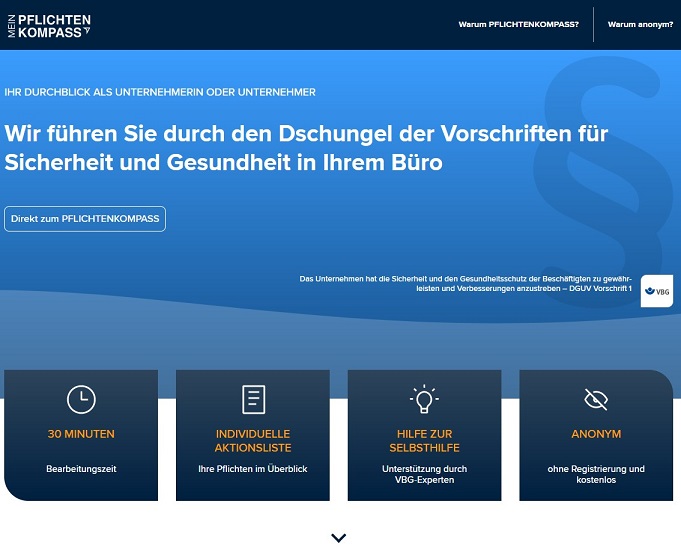The image size is (681, 555).
Task: Click the text Ihre Pflichten im Überblick
Action: coord(253,469)
